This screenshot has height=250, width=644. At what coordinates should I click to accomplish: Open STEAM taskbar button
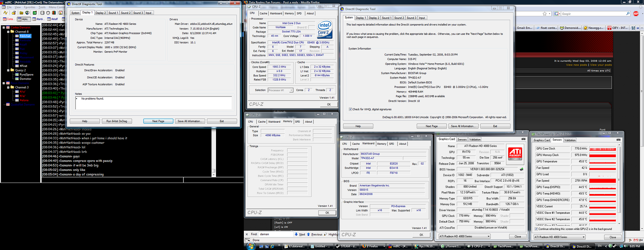(346, 246)
